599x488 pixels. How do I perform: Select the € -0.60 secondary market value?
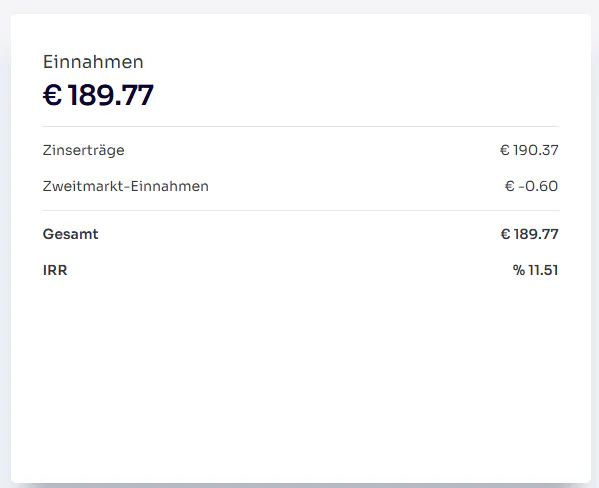click(531, 186)
